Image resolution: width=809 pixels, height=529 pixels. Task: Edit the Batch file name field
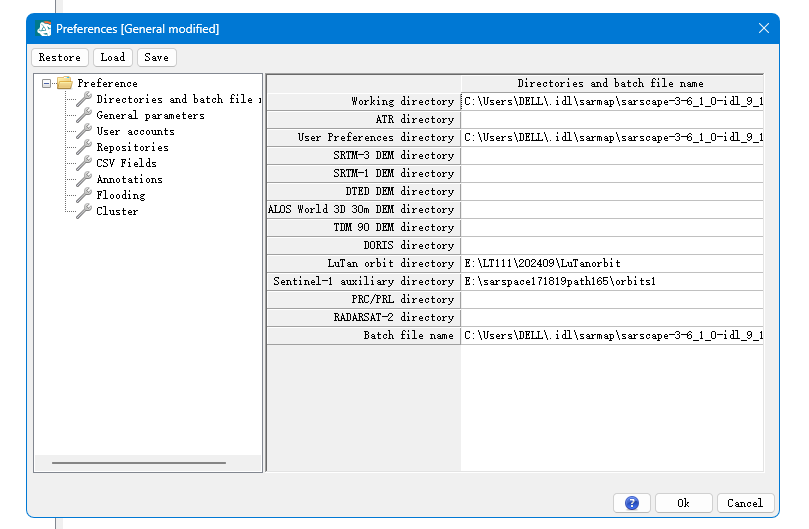(x=612, y=336)
